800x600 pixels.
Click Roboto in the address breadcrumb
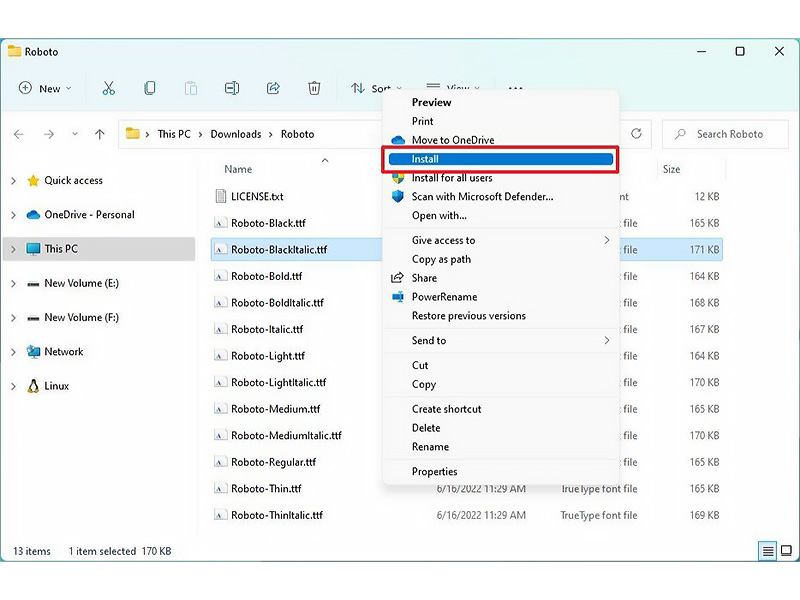click(297, 134)
